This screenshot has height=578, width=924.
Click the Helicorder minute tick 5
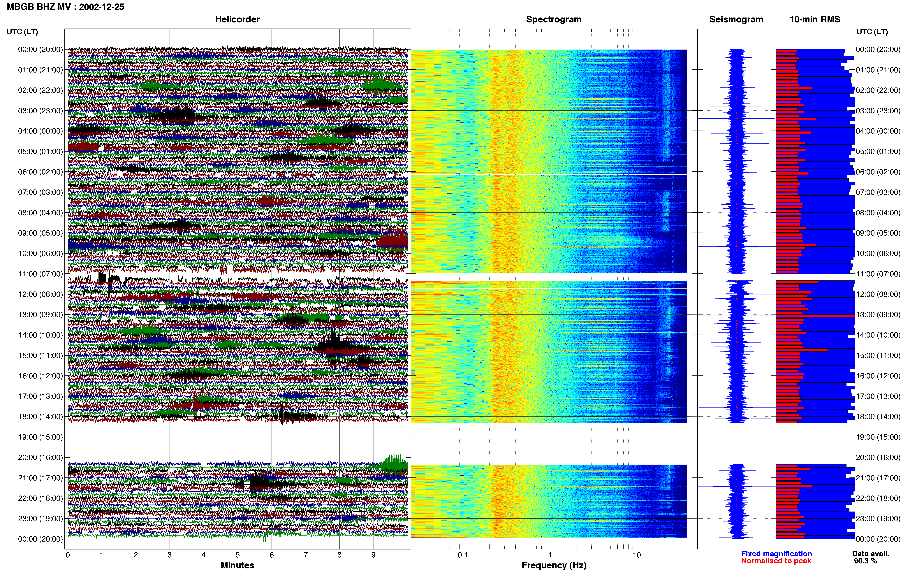(x=238, y=555)
